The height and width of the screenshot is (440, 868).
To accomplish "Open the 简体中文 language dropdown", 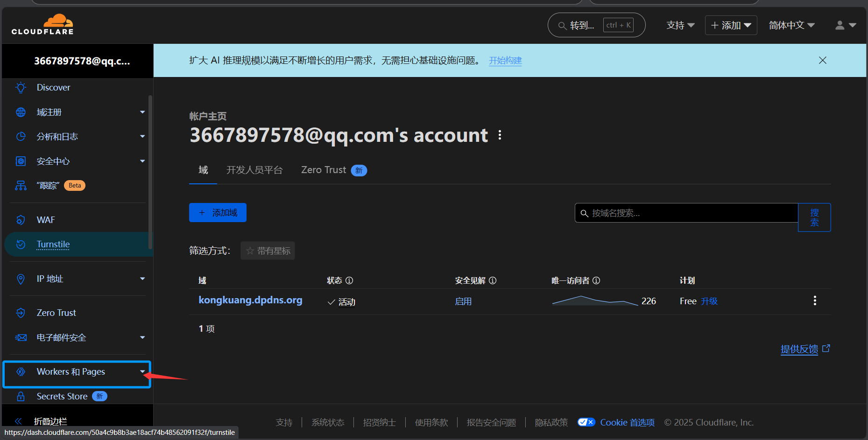I will pyautogui.click(x=791, y=25).
